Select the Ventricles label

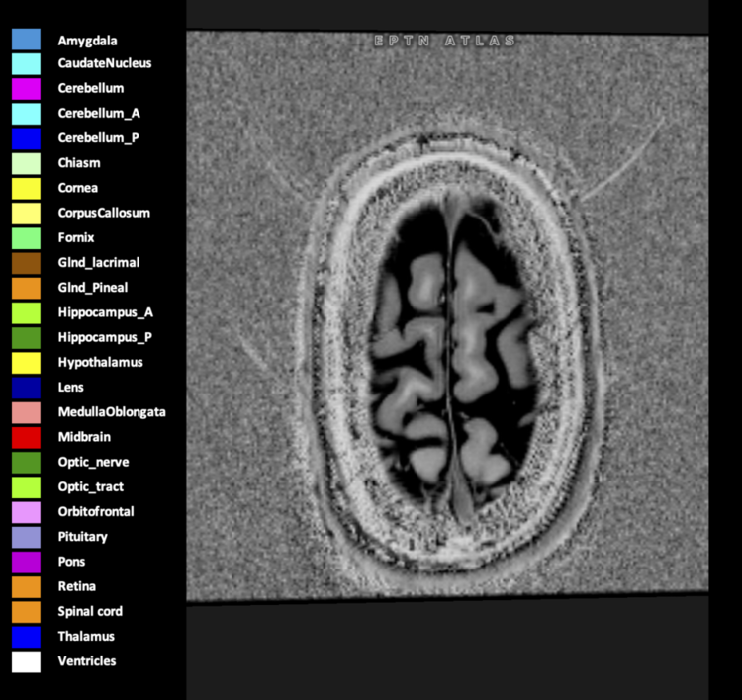coord(87,660)
